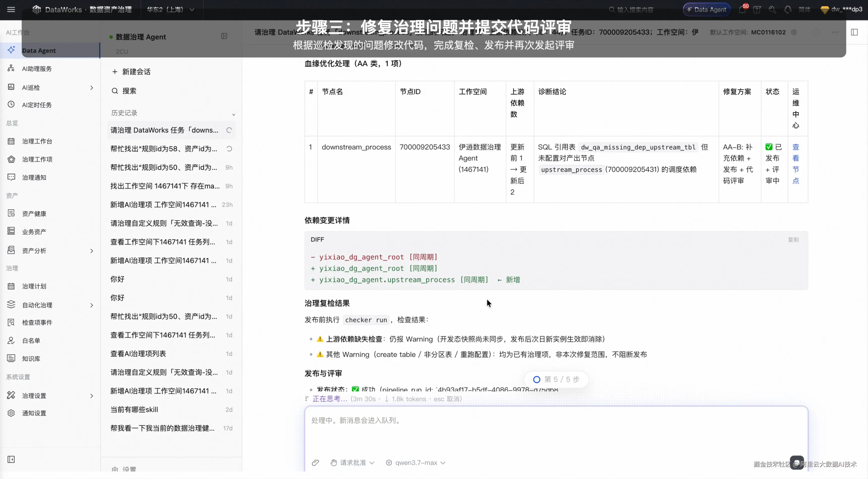Viewport: 868px width, 479px height.
Task: Click the paperclip attachment icon
Action: coord(315,463)
